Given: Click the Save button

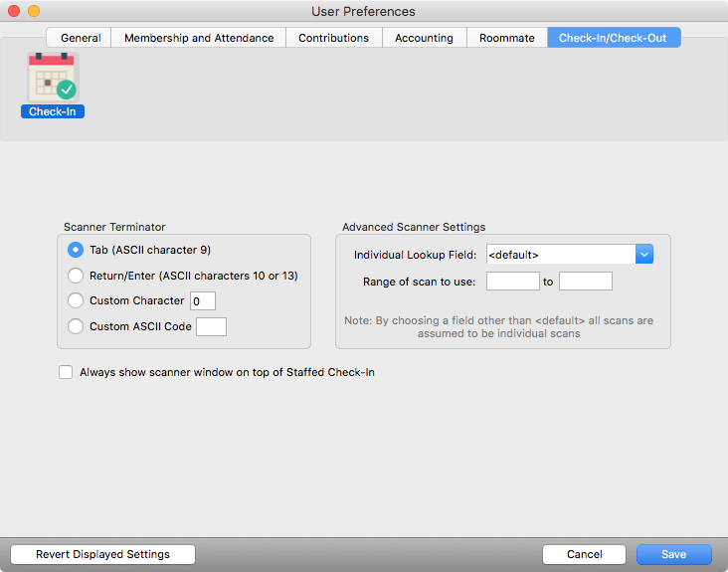Looking at the screenshot, I should point(673,554).
